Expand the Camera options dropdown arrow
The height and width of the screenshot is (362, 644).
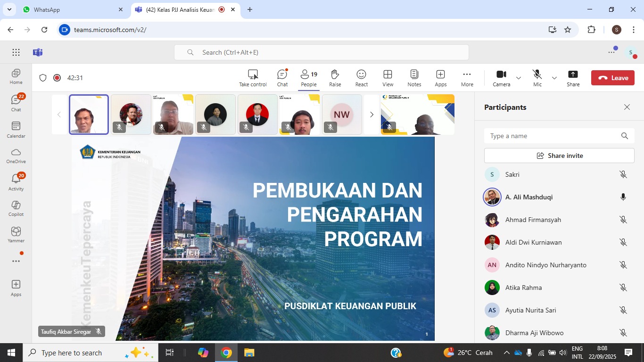coord(519,78)
